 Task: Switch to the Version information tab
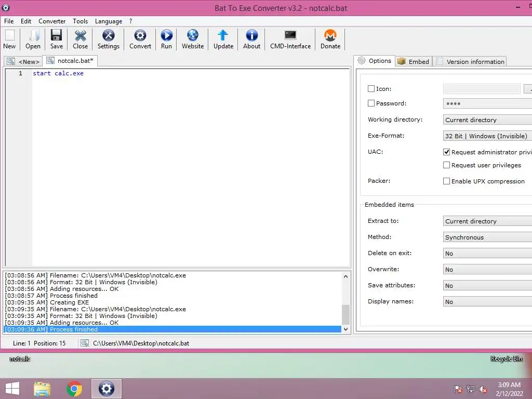470,61
